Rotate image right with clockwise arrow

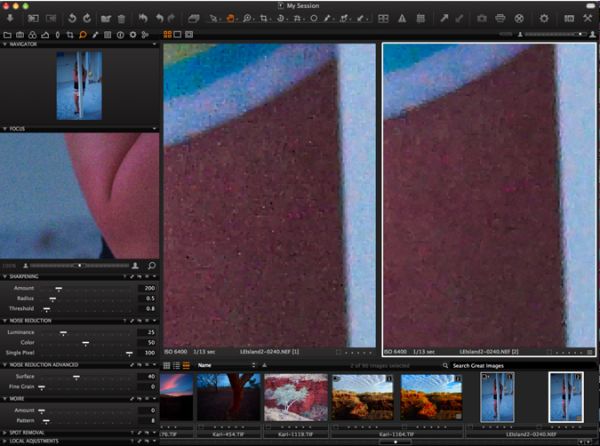tap(87, 18)
